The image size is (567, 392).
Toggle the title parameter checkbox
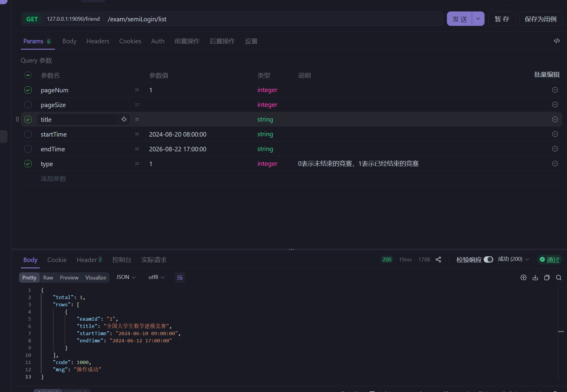(x=28, y=119)
